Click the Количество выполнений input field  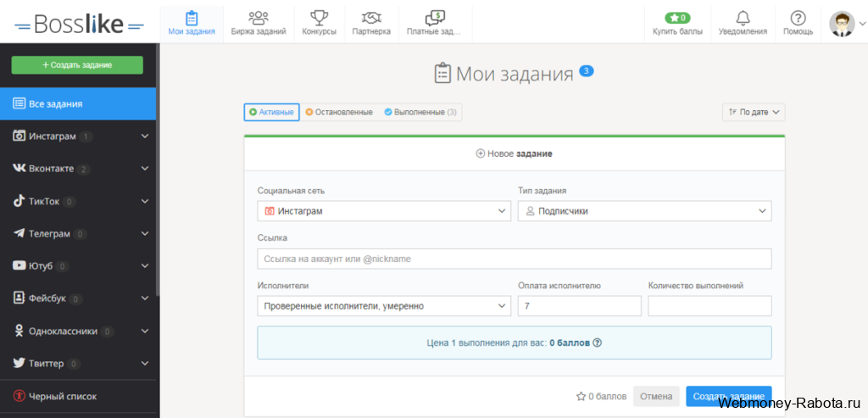pos(709,305)
